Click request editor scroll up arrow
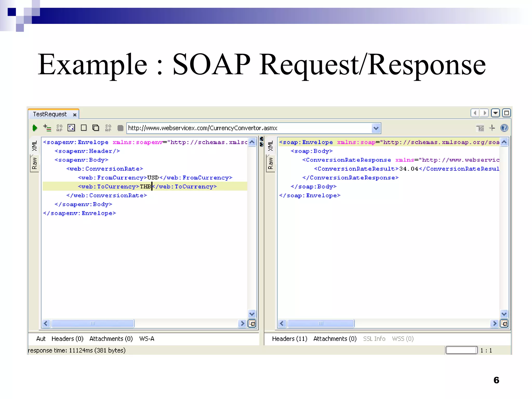Image resolution: width=532 pixels, height=399 pixels. [x=252, y=142]
